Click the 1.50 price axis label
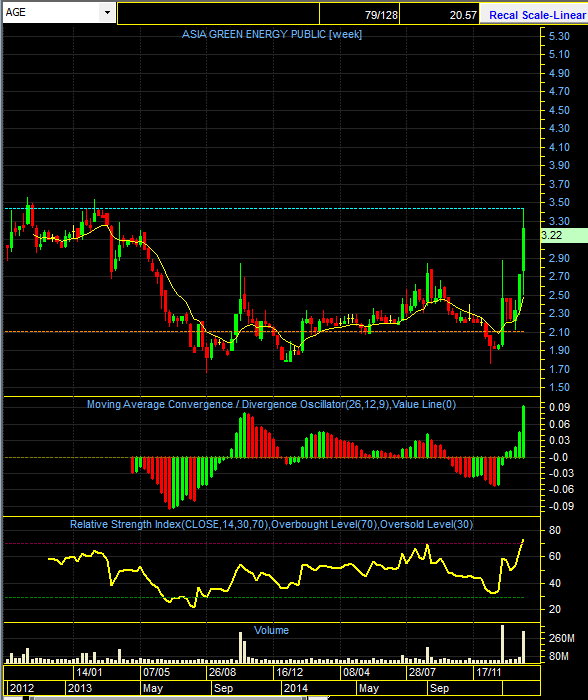This screenshot has width=588, height=700. point(559,388)
